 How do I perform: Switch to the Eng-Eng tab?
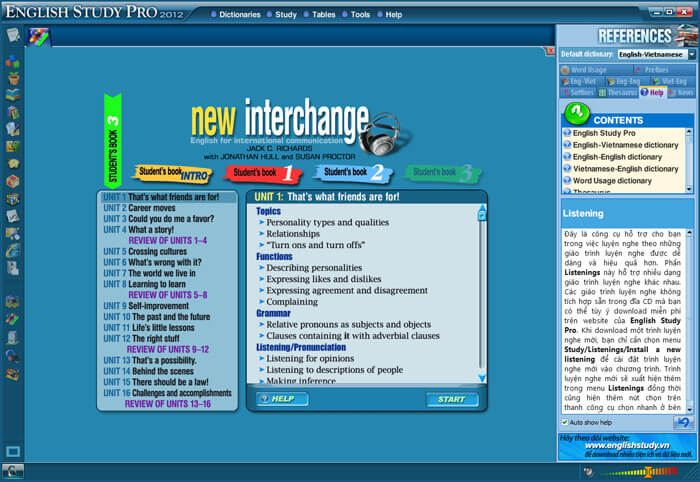click(627, 81)
